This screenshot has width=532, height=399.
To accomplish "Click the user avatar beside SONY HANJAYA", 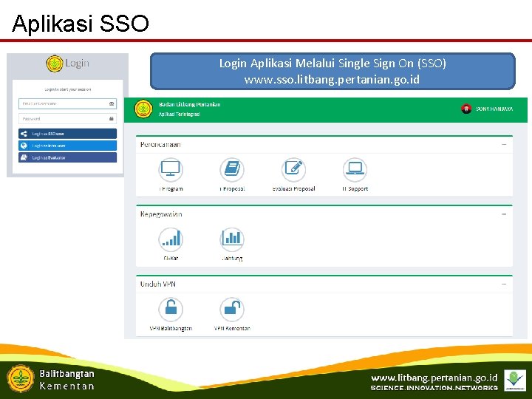I will pyautogui.click(x=466, y=109).
